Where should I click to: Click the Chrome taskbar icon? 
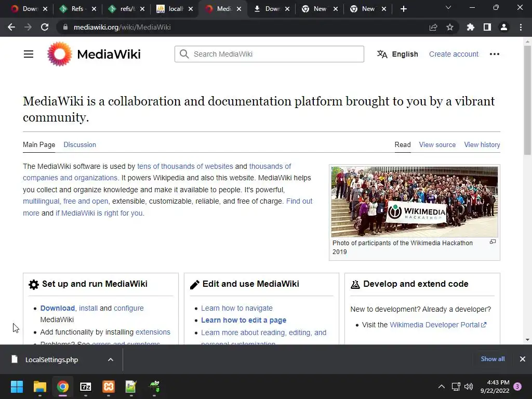(63, 387)
